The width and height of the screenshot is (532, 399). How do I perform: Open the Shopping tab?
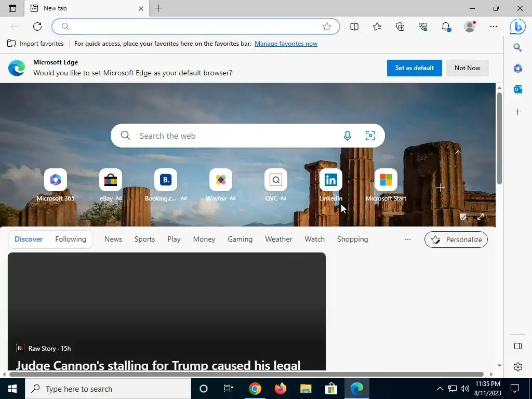[x=353, y=239]
